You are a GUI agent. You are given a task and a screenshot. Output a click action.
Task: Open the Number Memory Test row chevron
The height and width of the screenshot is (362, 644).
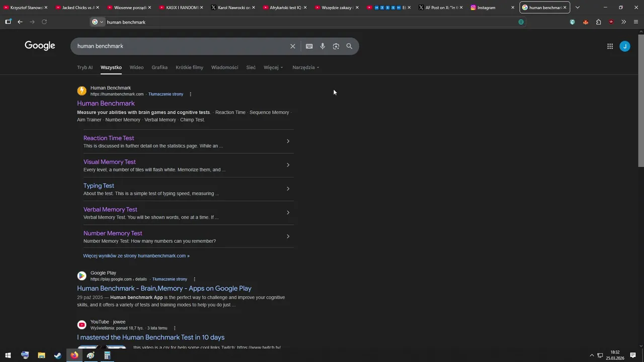tap(288, 236)
